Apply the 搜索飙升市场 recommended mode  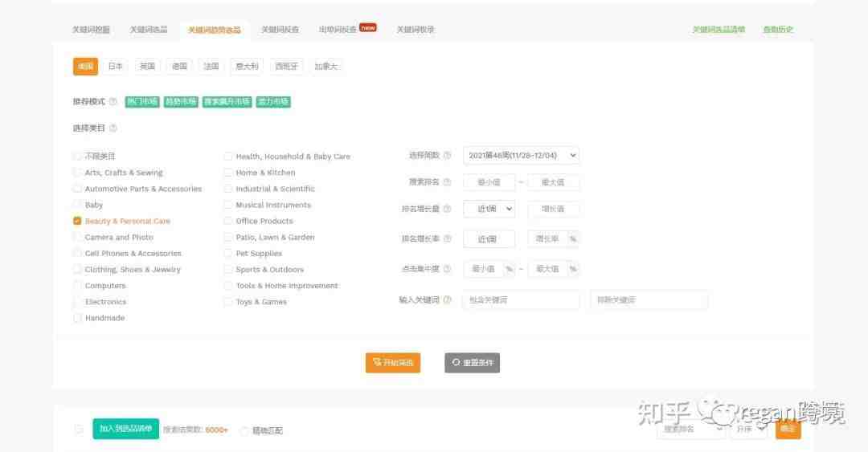(x=227, y=102)
